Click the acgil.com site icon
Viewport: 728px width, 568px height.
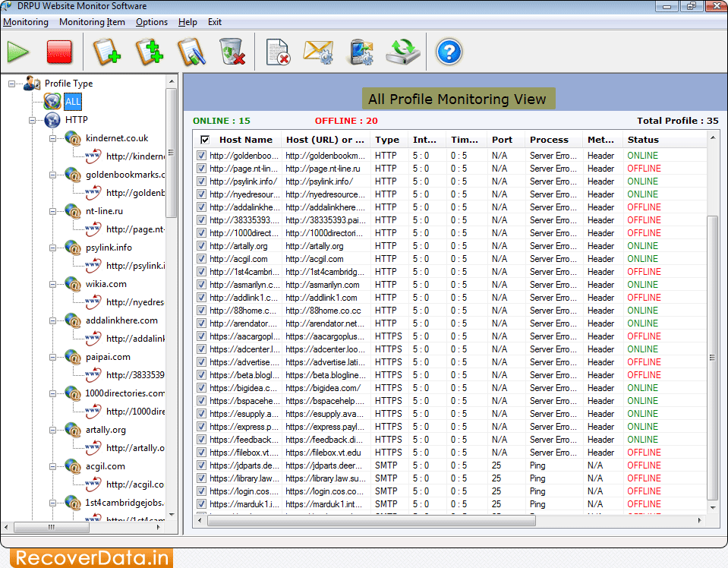point(73,466)
